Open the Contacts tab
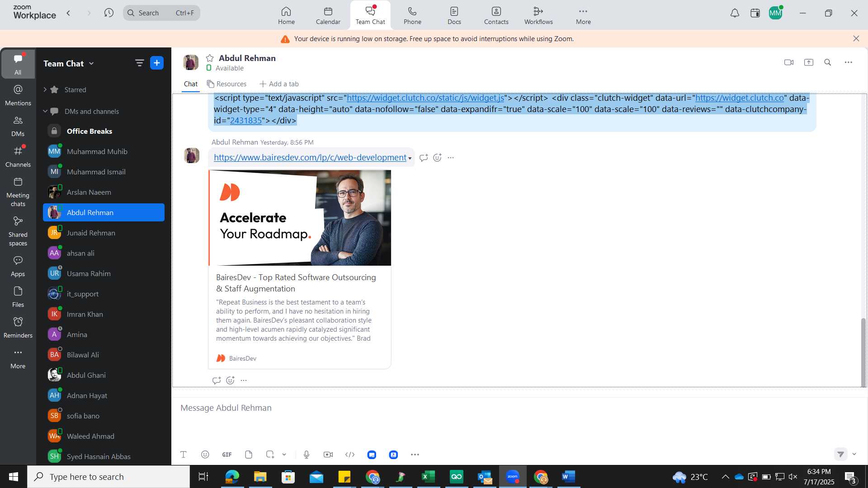The image size is (868, 488). pyautogui.click(x=496, y=15)
